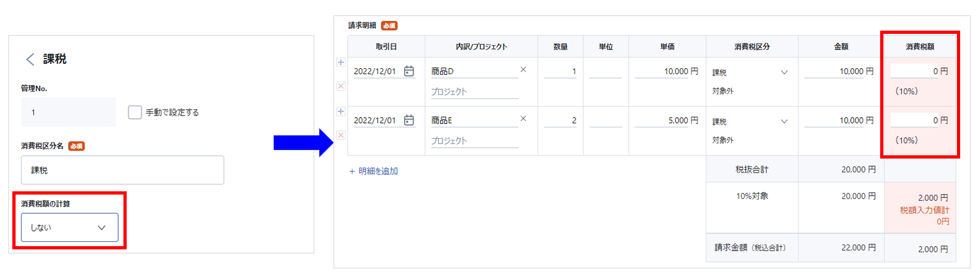The height and width of the screenshot is (280, 980).
Task: Add a row using first row plus icon
Action: [341, 62]
